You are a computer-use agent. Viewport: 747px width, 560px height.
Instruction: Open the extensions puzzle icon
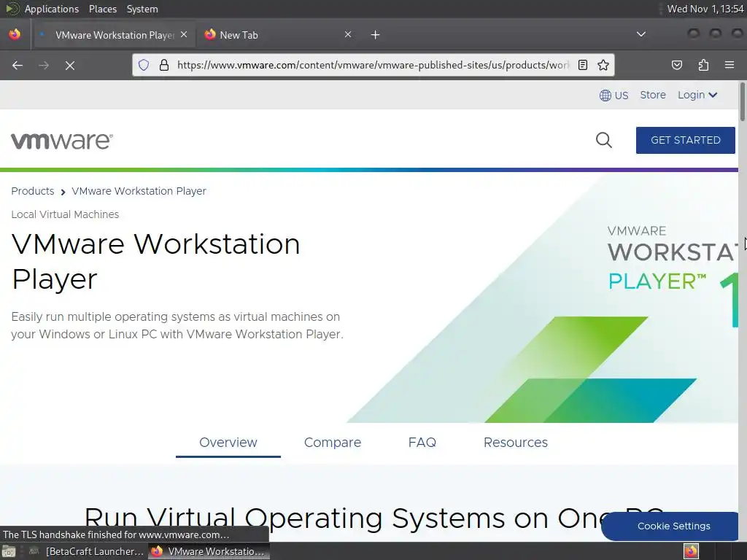click(703, 65)
